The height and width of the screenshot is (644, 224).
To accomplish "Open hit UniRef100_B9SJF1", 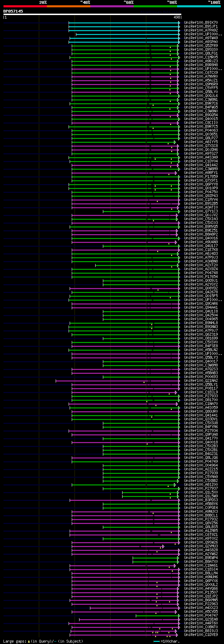I will pos(201,27).
